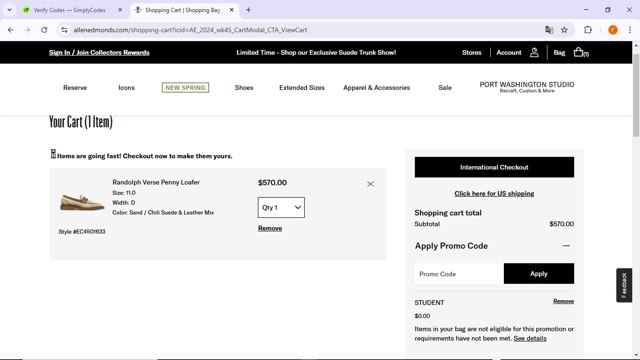Open a new browser tab
The image size is (640, 360).
point(248,10)
